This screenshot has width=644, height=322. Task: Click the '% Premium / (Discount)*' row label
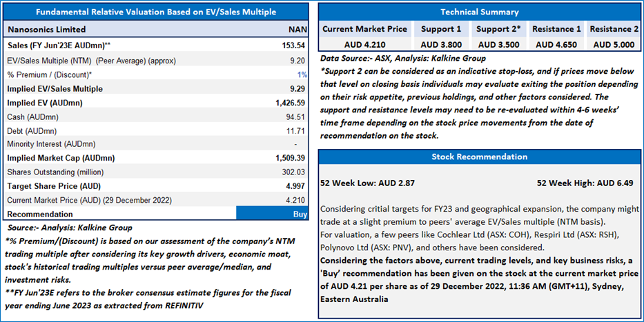tap(49, 74)
